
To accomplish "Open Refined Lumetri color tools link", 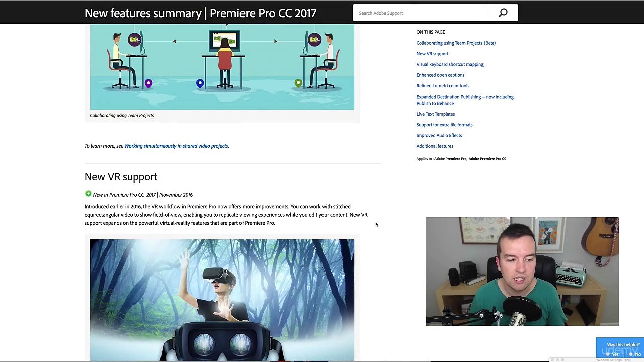I will coord(443,86).
